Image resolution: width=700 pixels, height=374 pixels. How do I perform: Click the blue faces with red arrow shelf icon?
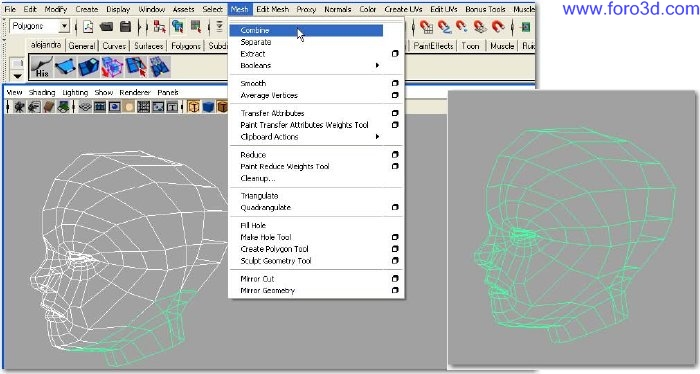[x=136, y=67]
